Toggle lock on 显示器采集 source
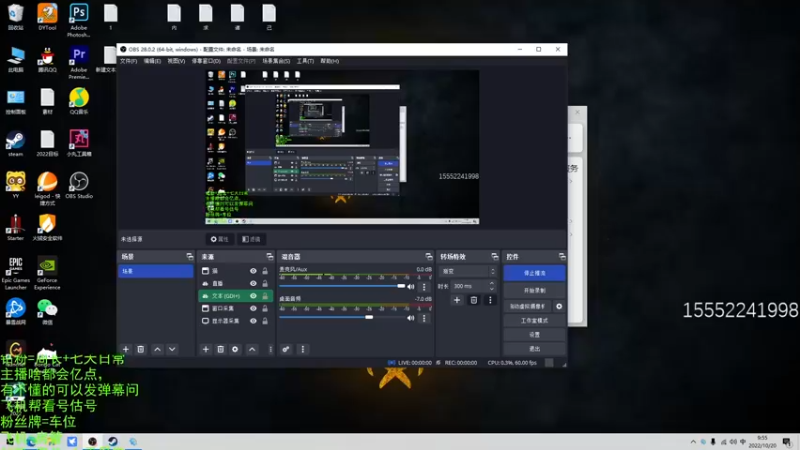The height and width of the screenshot is (450, 800). pyautogui.click(x=265, y=321)
